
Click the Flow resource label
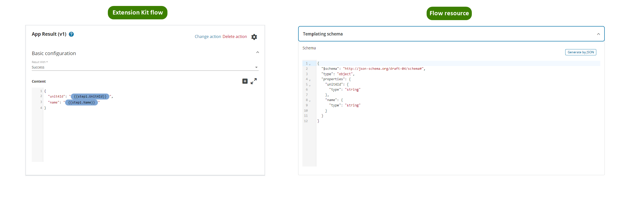[449, 13]
